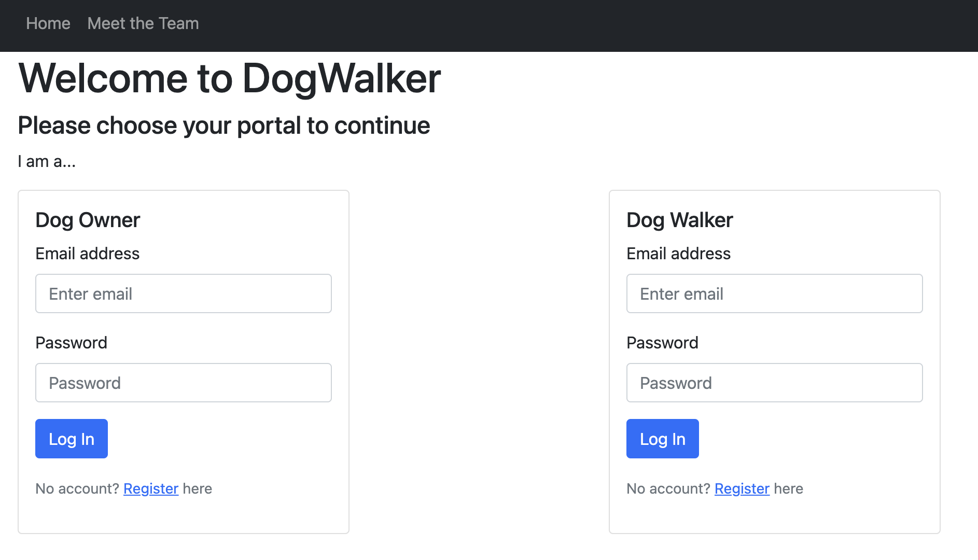This screenshot has width=978, height=560.
Task: Select the Dog Owner card title
Action: pos(88,220)
